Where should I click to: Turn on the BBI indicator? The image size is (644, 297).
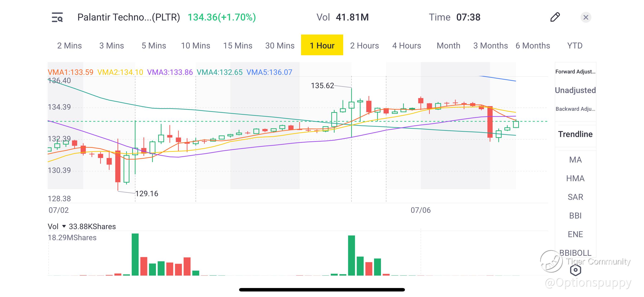click(575, 215)
